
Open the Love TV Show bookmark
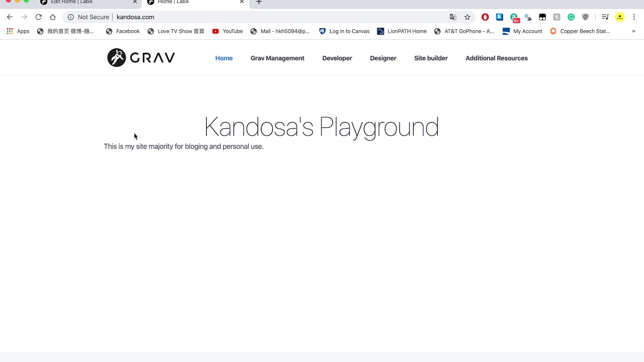(x=176, y=31)
